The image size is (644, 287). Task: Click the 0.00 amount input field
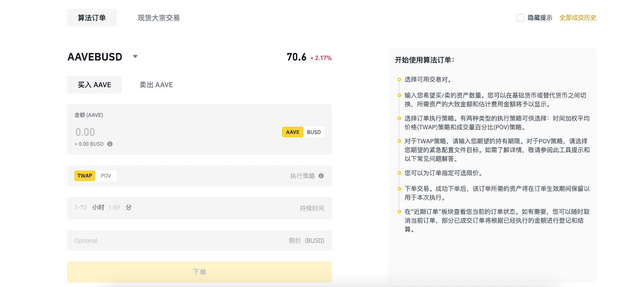click(x=161, y=132)
